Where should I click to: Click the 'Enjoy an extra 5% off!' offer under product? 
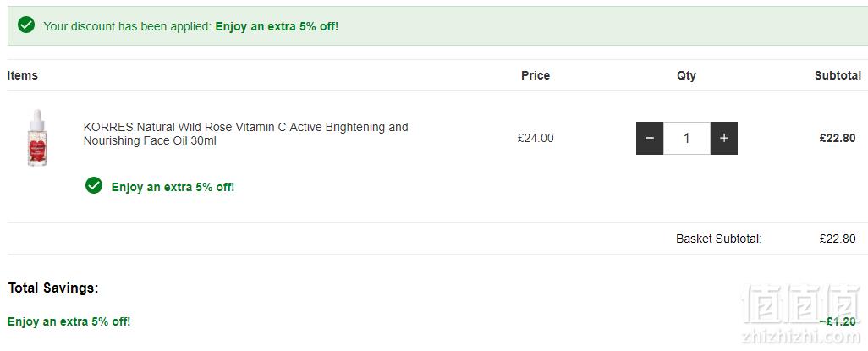(x=173, y=187)
